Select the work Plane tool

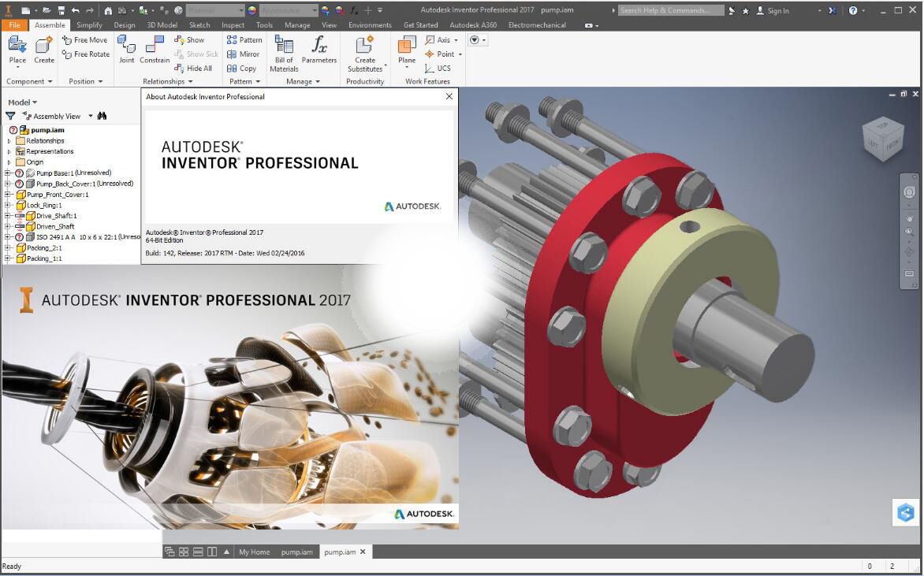407,51
